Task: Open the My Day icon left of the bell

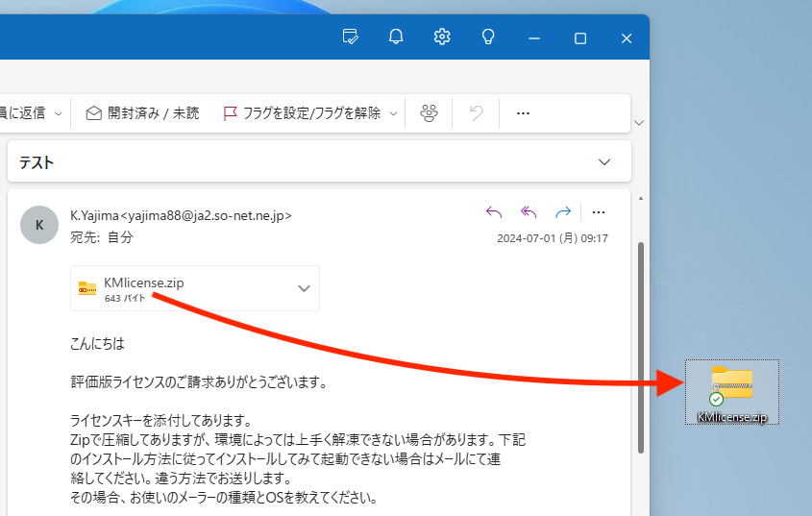Action: pyautogui.click(x=351, y=37)
